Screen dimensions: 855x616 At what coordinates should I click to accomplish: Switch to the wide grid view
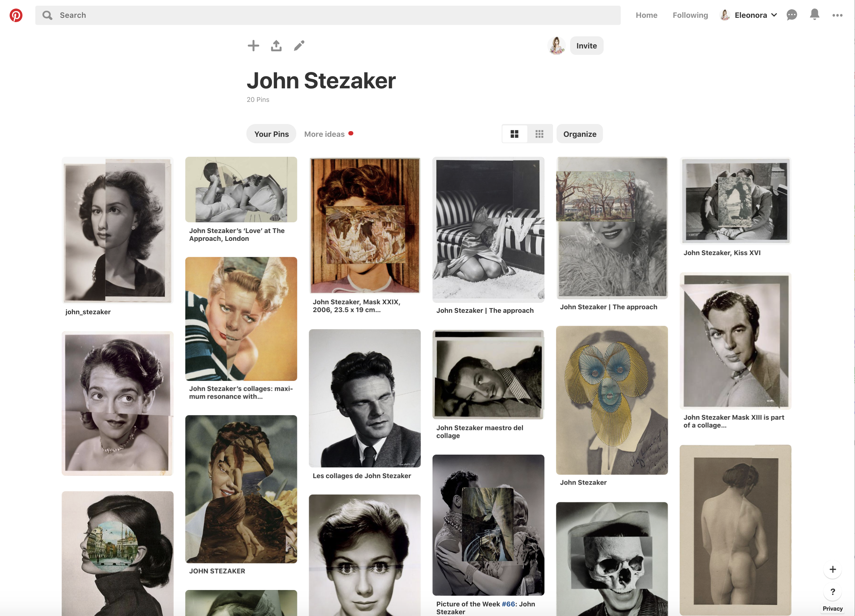(514, 134)
